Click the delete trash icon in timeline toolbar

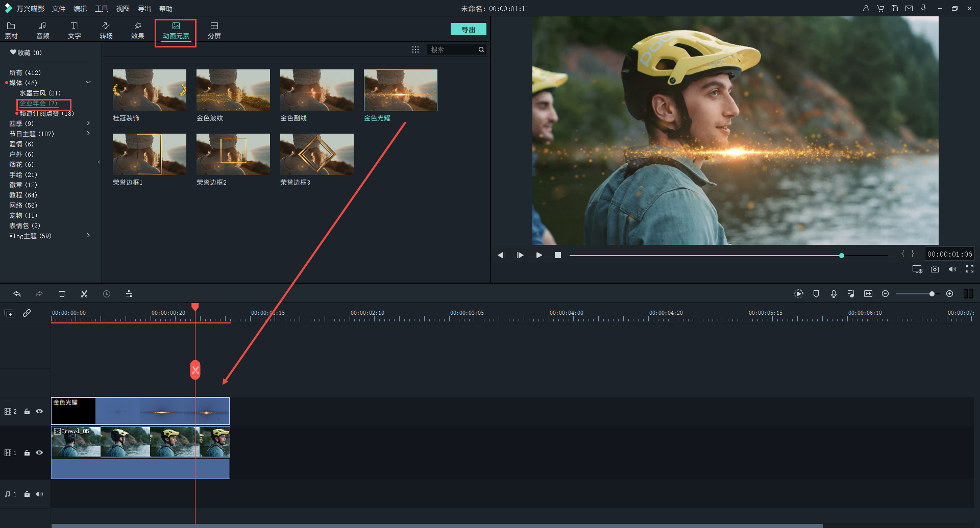62,294
